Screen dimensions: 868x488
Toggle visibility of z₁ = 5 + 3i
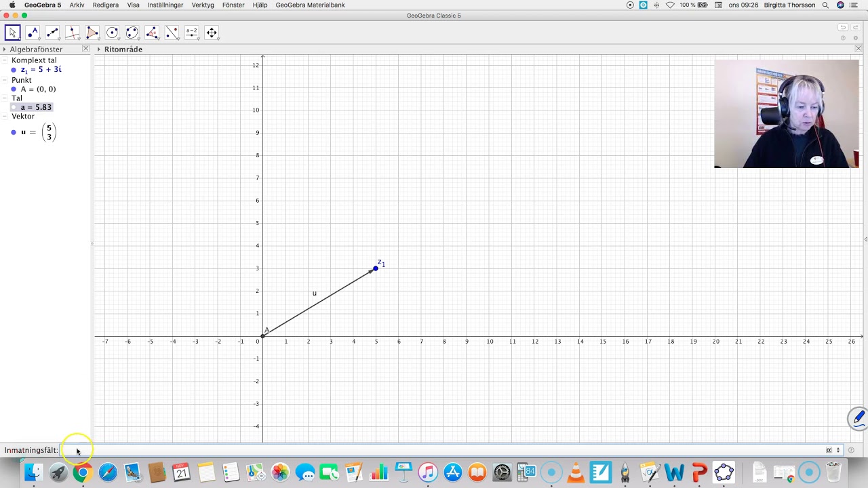[x=14, y=70]
